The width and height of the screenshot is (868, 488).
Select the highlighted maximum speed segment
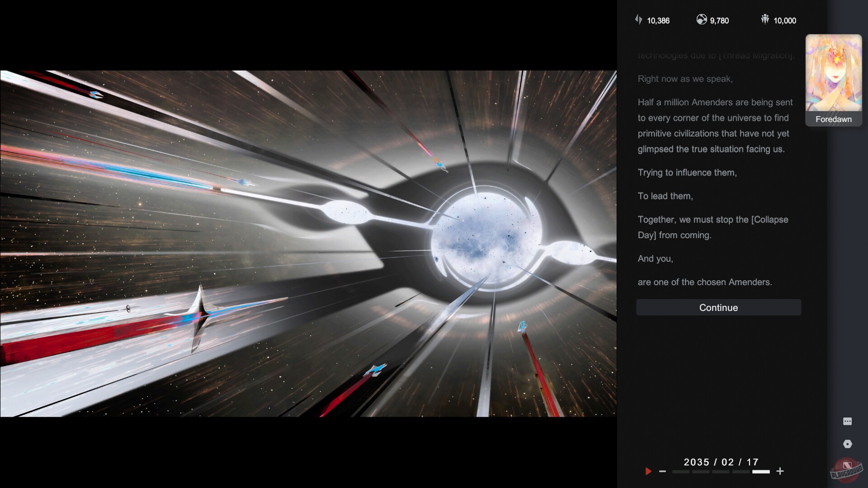pos(761,471)
